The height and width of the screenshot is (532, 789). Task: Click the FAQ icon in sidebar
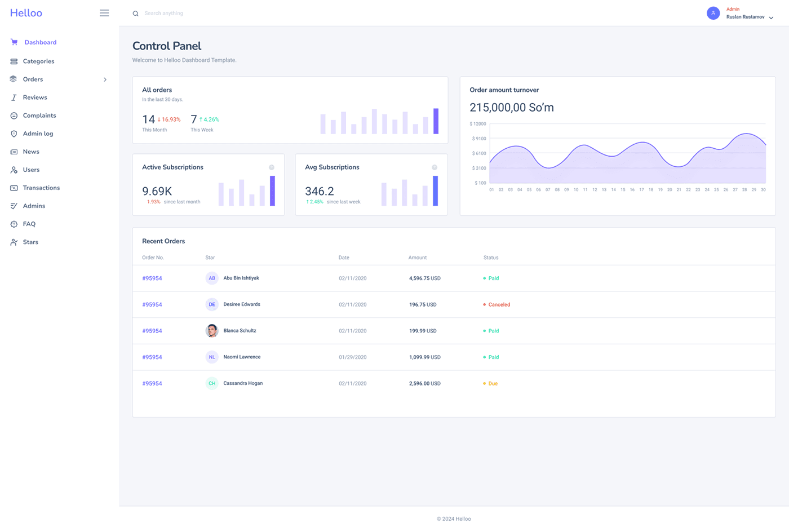(14, 224)
